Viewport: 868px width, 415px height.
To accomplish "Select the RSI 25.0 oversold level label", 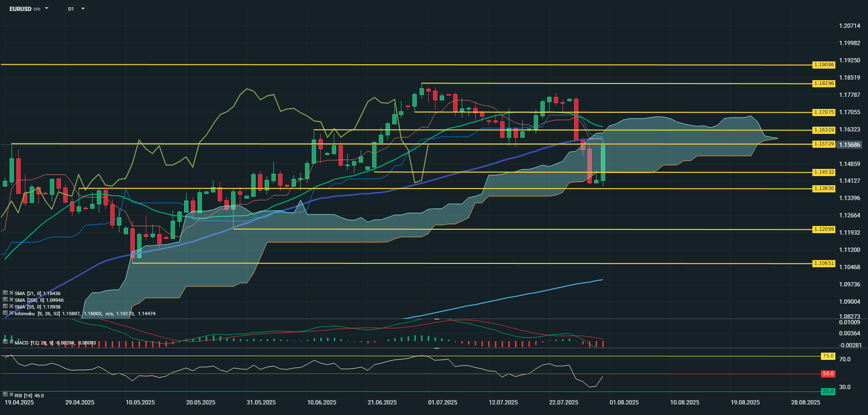I will [x=828, y=391].
